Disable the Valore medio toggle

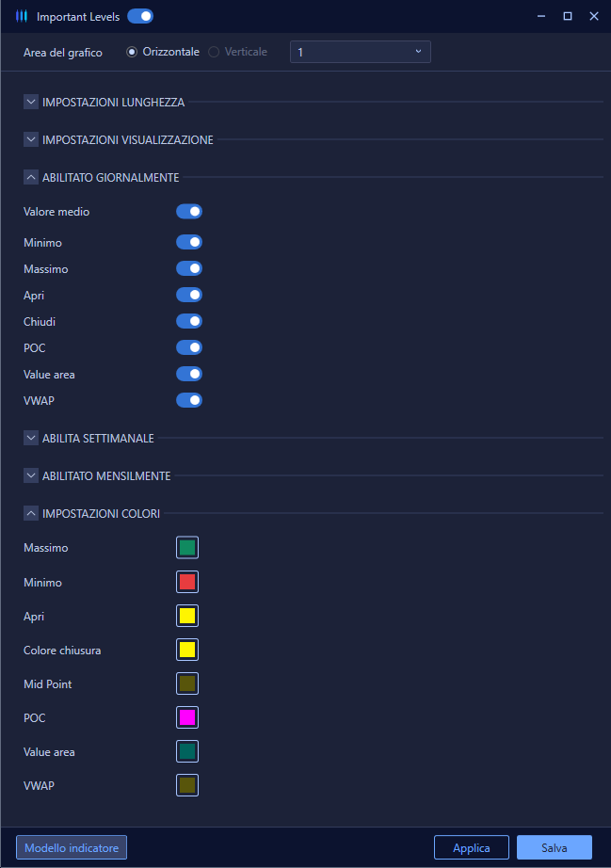[x=189, y=212]
